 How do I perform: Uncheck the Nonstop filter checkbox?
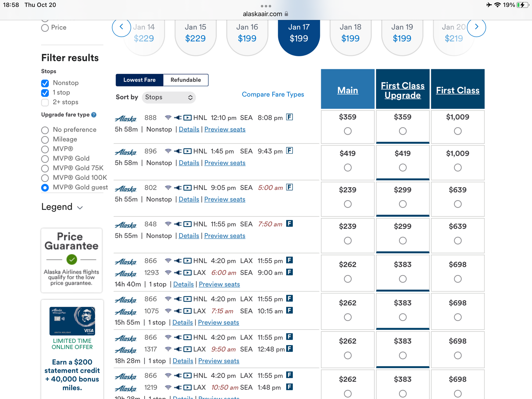click(45, 83)
